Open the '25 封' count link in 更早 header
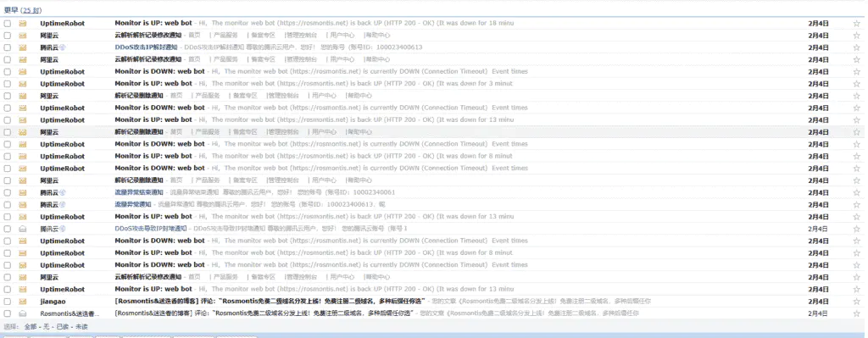 31,10
